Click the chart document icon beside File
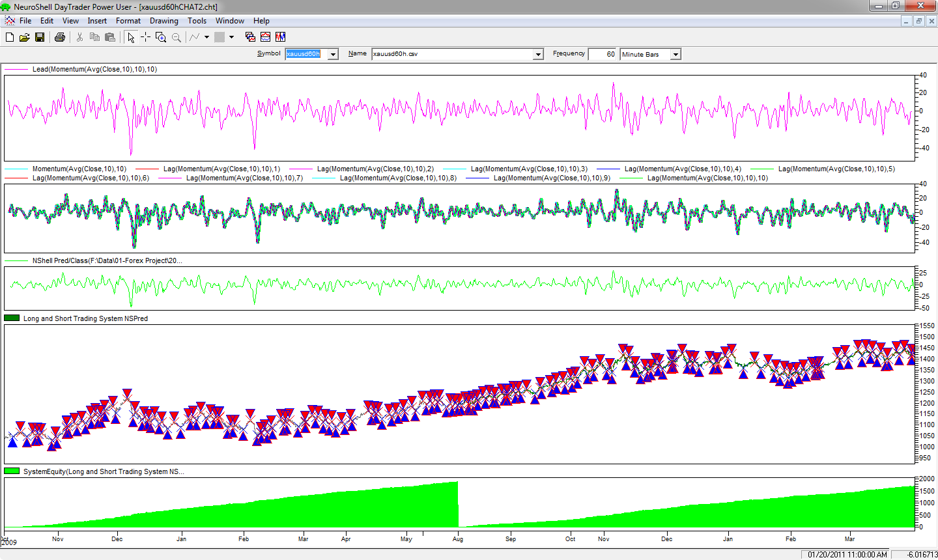The width and height of the screenshot is (938, 560). [10, 21]
